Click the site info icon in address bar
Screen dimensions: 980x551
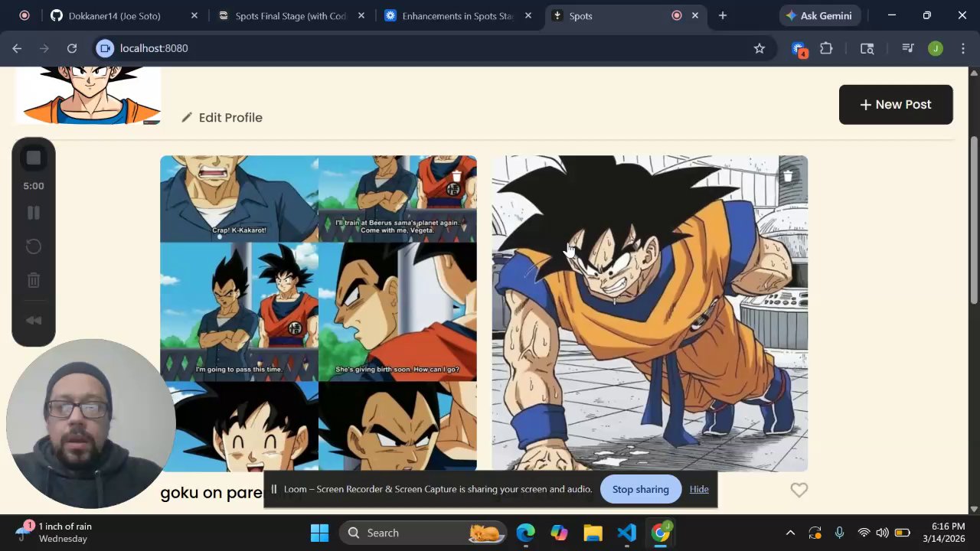click(x=106, y=48)
